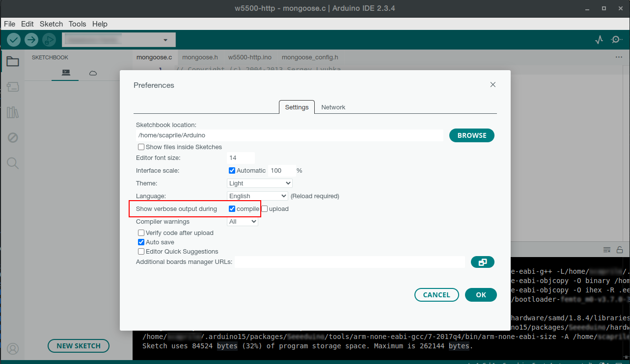Open the Debug sidebar icon
The image size is (630, 364).
pos(13,138)
